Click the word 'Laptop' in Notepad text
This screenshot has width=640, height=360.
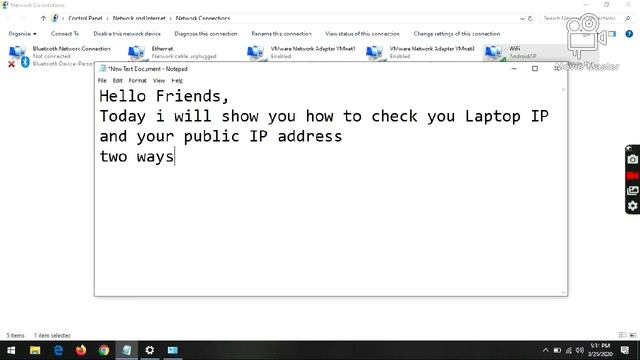point(492,116)
